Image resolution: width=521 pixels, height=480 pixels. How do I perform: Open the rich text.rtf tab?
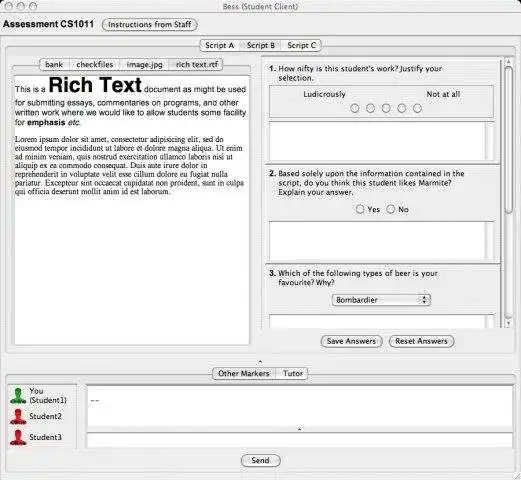click(x=197, y=64)
